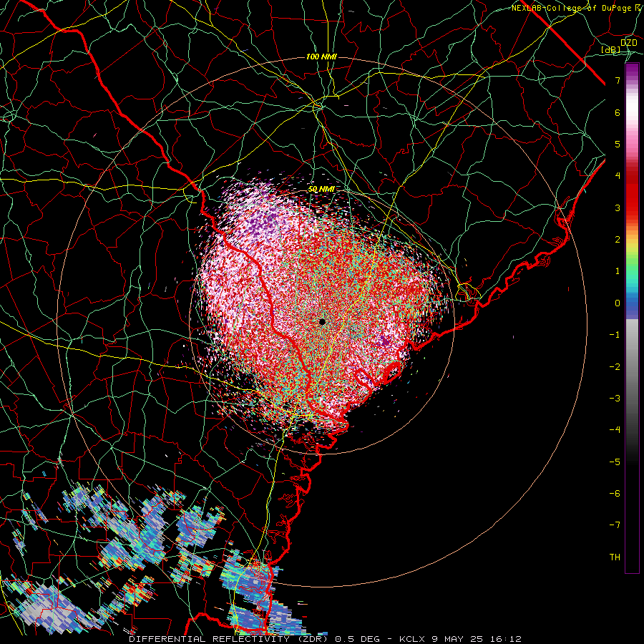
Task: Click the "TH" threshold label on scale
Action: click(615, 557)
